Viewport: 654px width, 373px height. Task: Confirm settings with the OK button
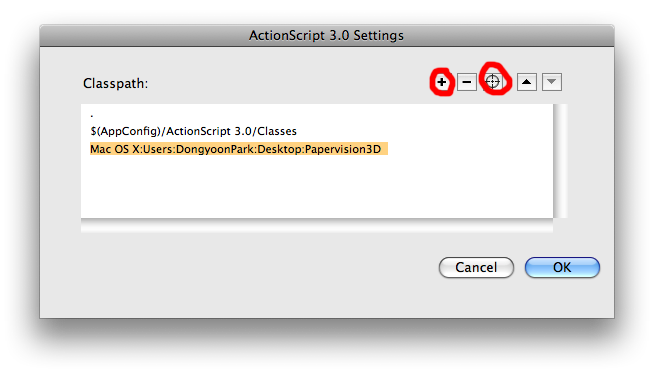pyautogui.click(x=562, y=267)
